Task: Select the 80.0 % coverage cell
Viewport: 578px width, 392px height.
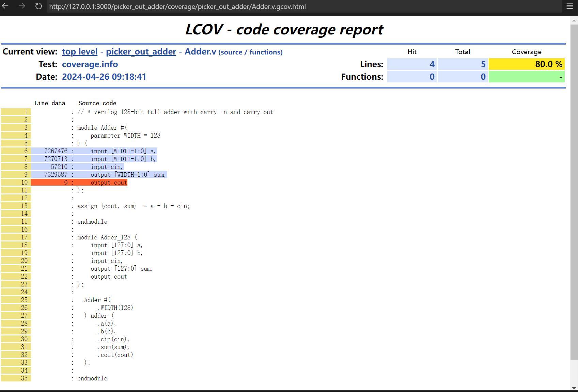Action: (527, 64)
